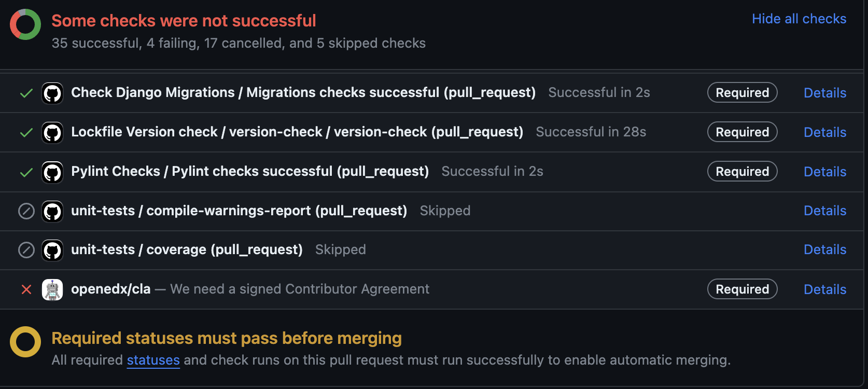Click the green checkmark beside Pylint Checks
This screenshot has height=389, width=868.
pyautogui.click(x=26, y=172)
